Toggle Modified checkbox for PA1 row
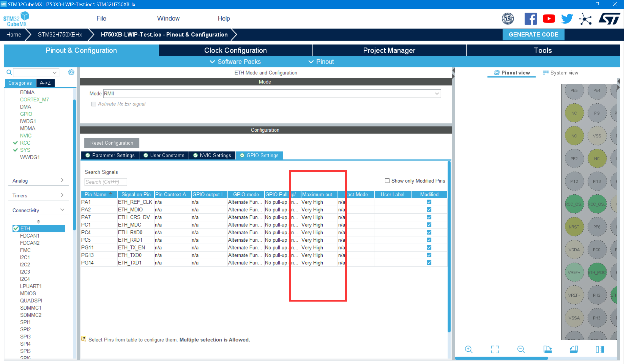The width and height of the screenshot is (624, 364). click(429, 202)
